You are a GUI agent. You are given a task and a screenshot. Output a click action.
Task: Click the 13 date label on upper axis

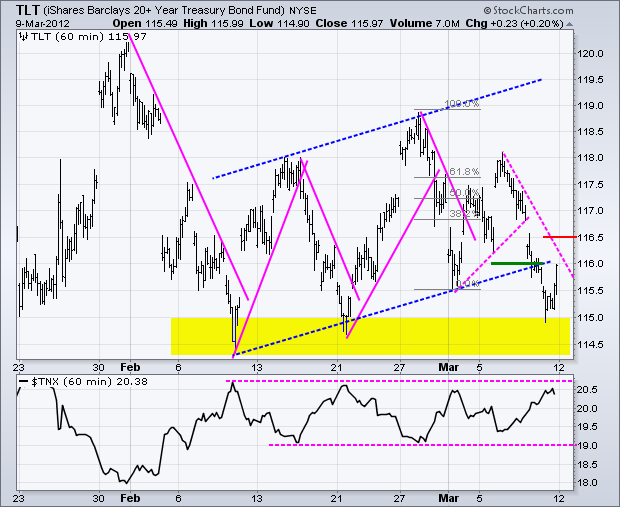click(x=257, y=367)
